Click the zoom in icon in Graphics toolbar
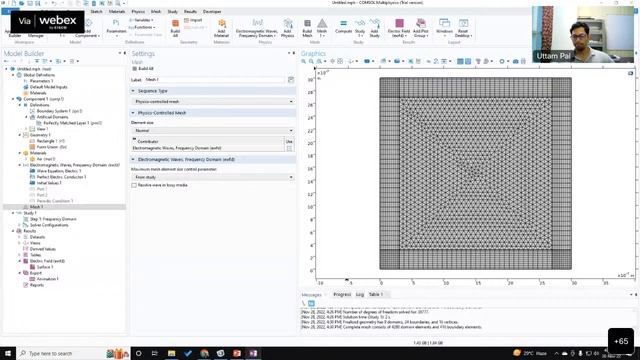This screenshot has width=640, height=360. pos(304,61)
